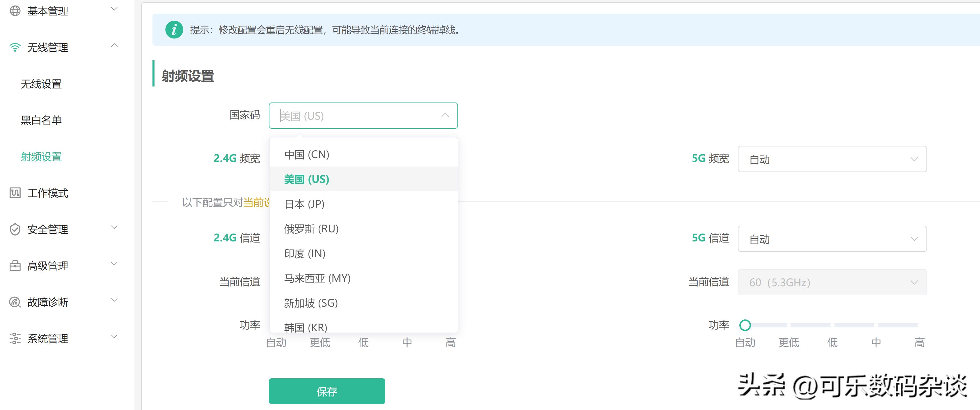This screenshot has height=410, width=980.
Task: Click the 2.4G 信道 label
Action: pos(237,238)
